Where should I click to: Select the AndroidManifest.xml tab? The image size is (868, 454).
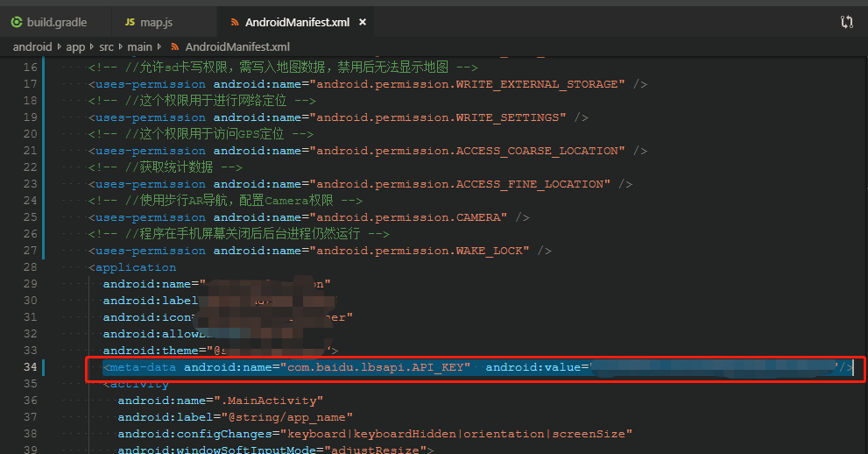point(297,22)
